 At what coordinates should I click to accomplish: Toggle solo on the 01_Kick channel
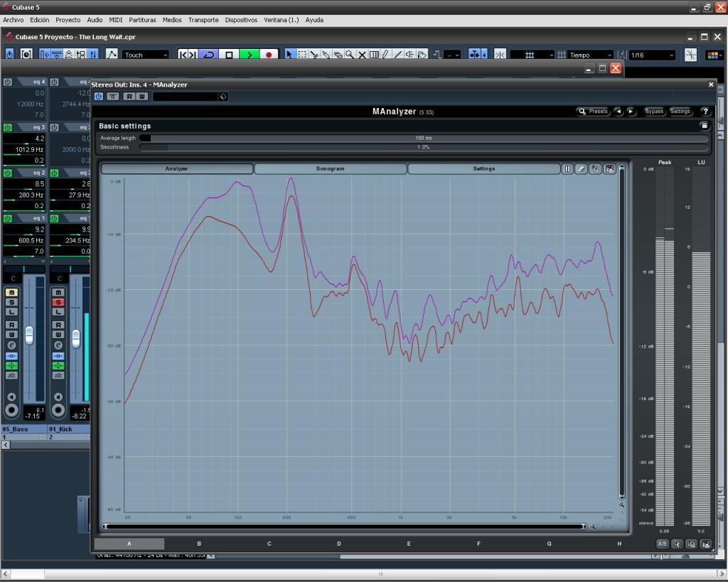pos(58,303)
